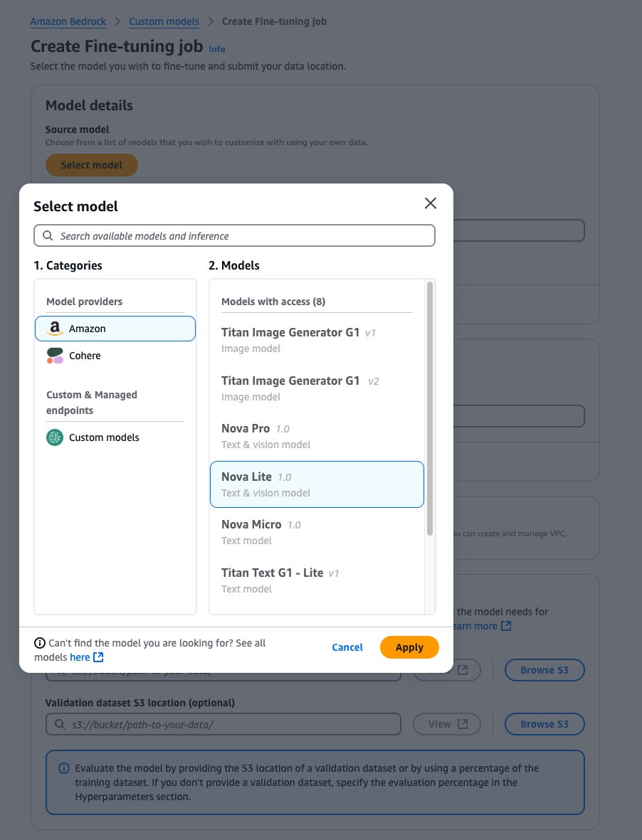Close the Select model dialog

tap(431, 203)
